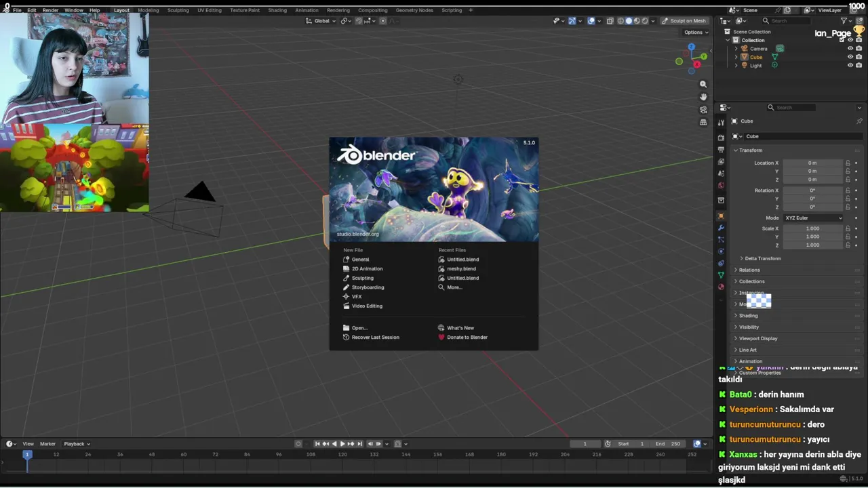
Task: Hide the Light in outliner via eye icon
Action: click(x=850, y=66)
